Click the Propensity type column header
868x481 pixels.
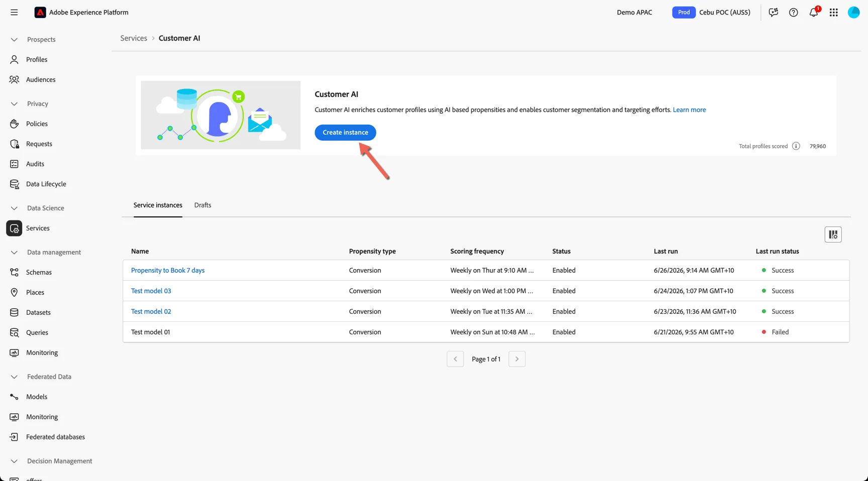click(372, 252)
